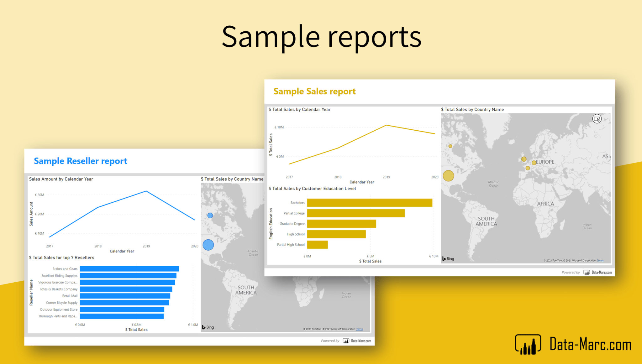The height and width of the screenshot is (364, 642).
Task: Click the Sample Reseller report title
Action: [80, 161]
